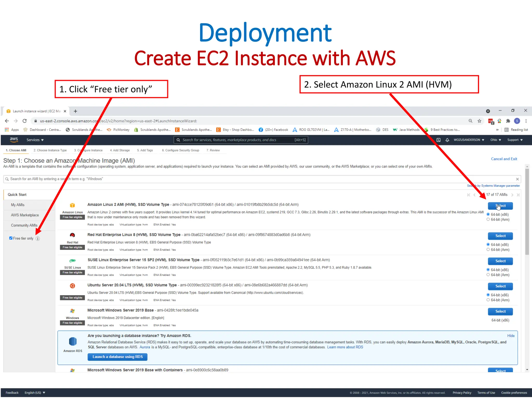Click Launch a database using RDS

117,357
